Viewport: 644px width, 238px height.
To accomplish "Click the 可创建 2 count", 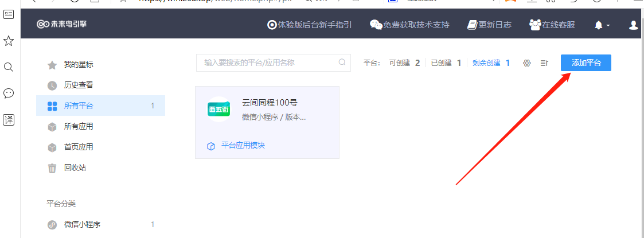I will [404, 63].
